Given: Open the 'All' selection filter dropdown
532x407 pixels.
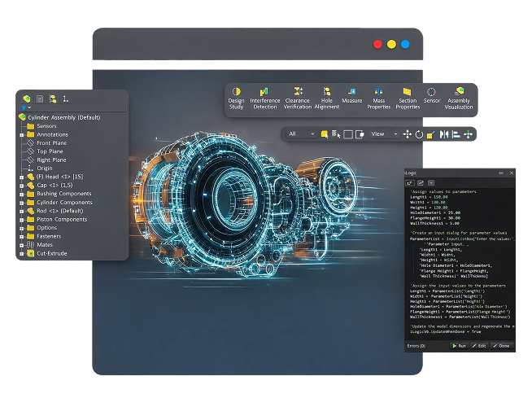Looking at the screenshot, I should click(301, 134).
